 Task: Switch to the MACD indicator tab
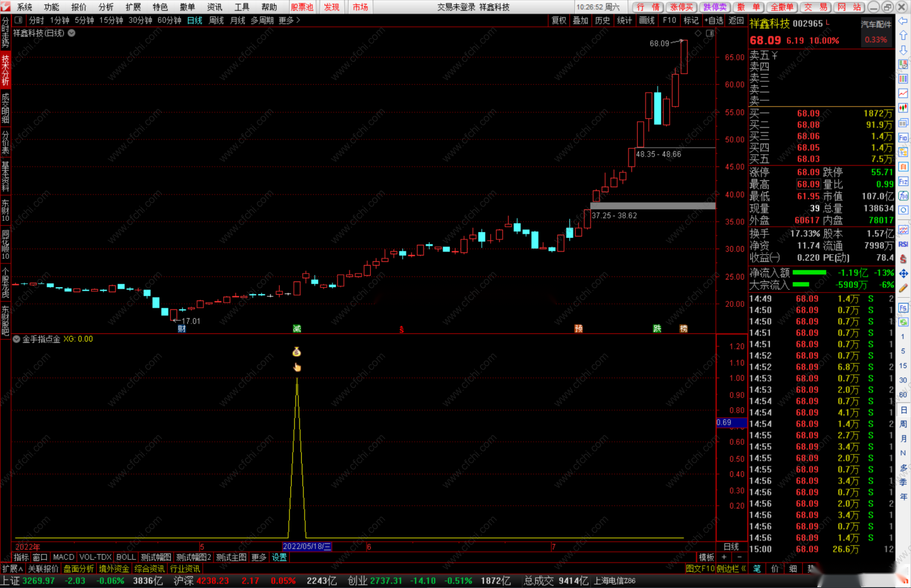[63, 557]
